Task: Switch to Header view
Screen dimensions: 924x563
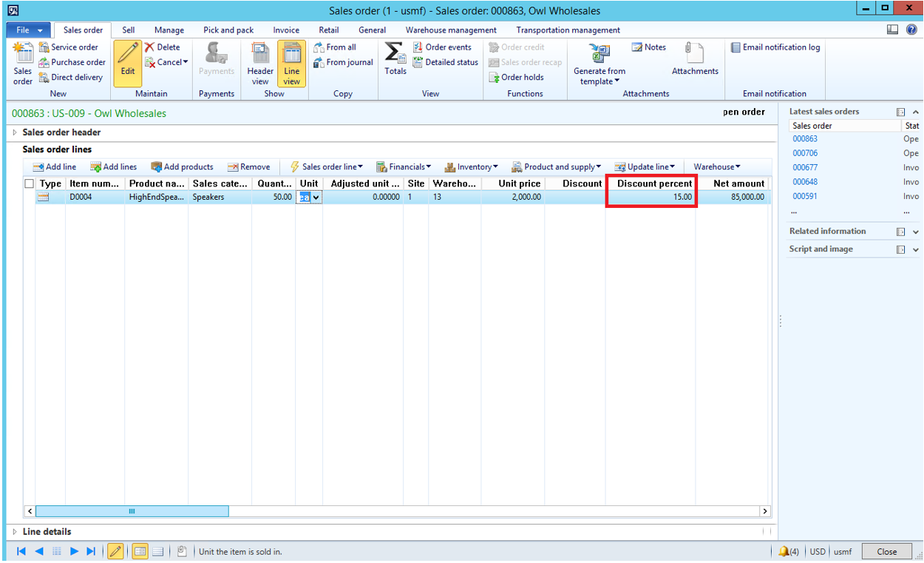Action: pos(260,62)
